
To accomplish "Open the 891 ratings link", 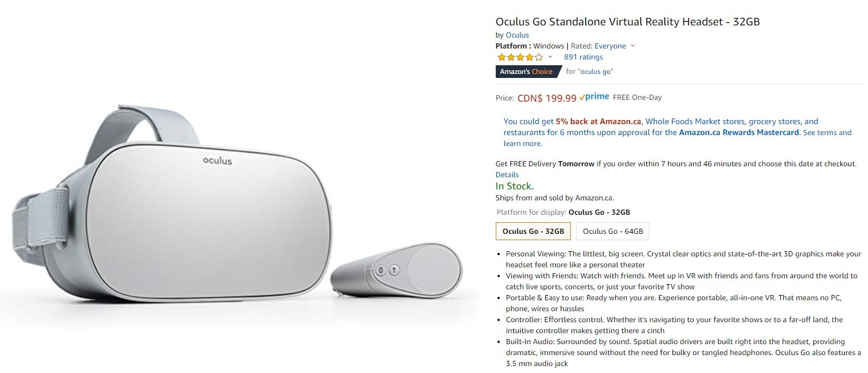I will coord(583,57).
